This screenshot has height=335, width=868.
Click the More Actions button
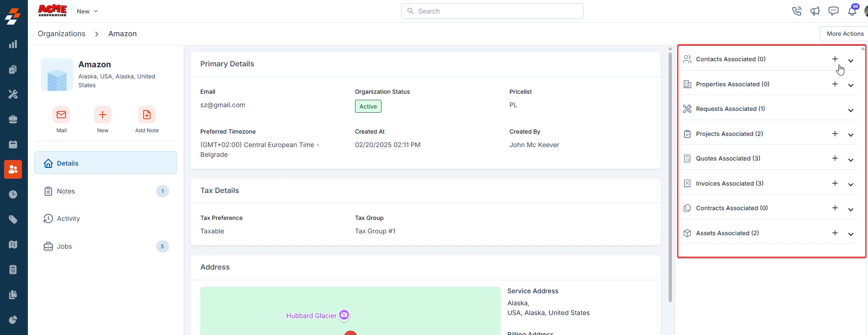pyautogui.click(x=845, y=34)
